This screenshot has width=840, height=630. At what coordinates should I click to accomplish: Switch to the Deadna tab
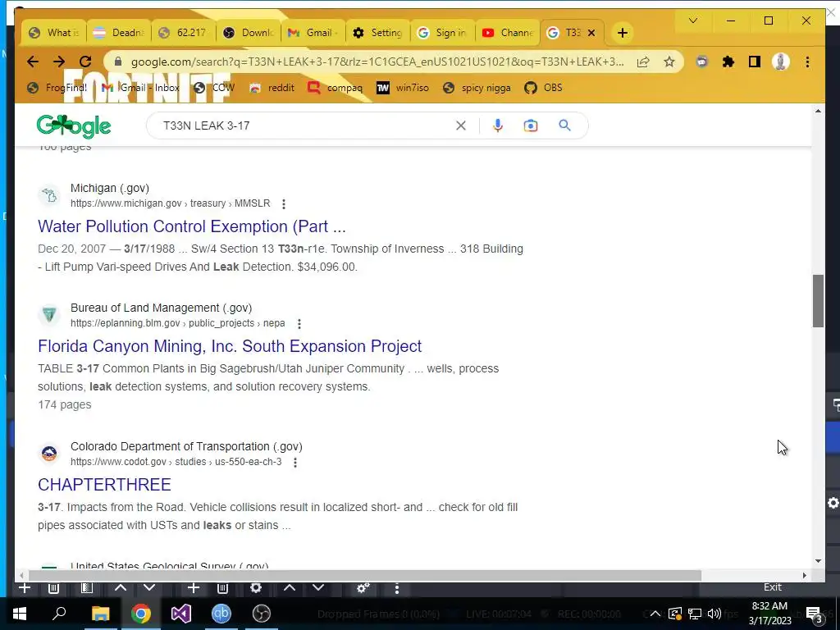pos(118,33)
